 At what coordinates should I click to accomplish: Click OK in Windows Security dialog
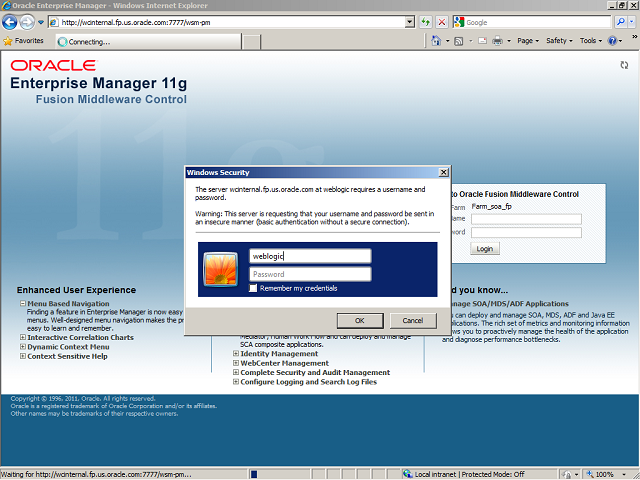360,320
